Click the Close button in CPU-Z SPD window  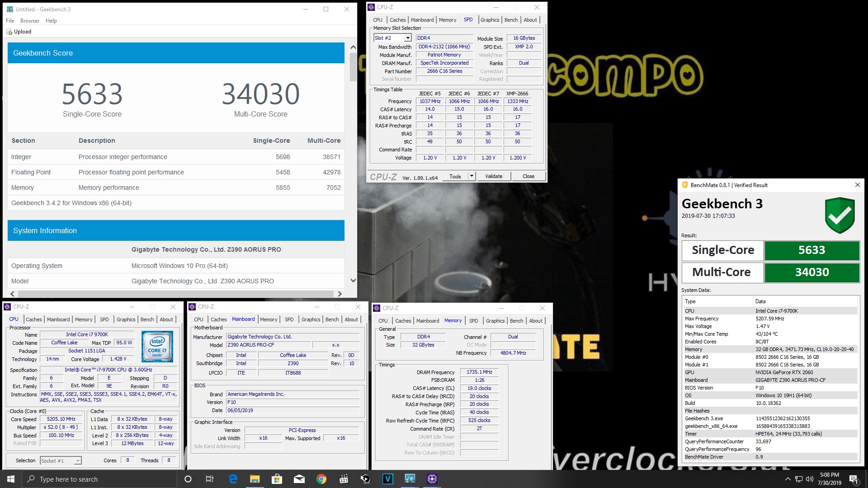[x=528, y=176]
